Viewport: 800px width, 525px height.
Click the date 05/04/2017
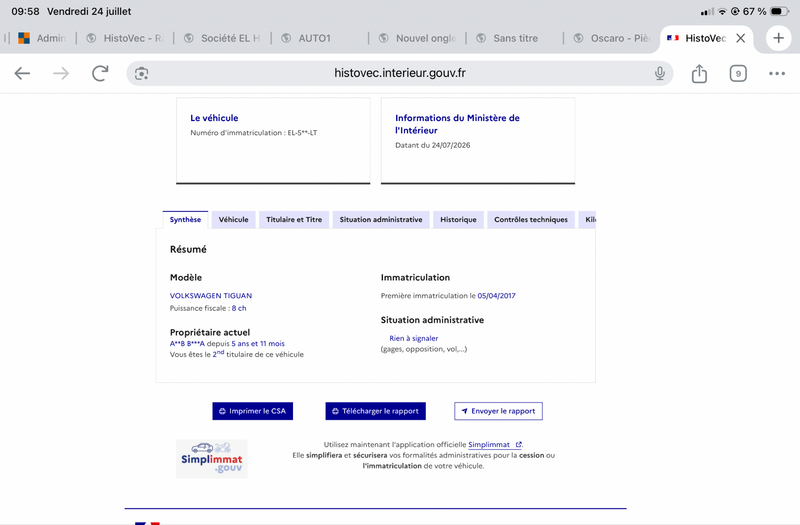(496, 295)
